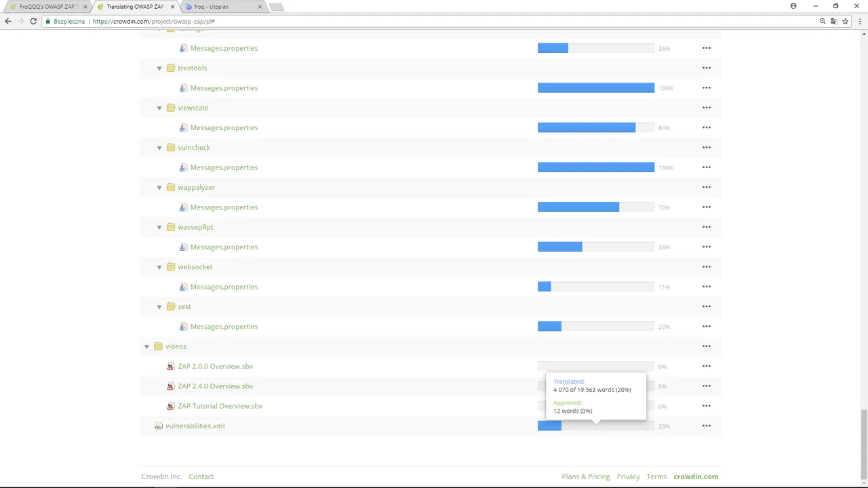This screenshot has height=488, width=868.
Task: Open ZAP Tutorial Overview.sbv file
Action: point(220,406)
